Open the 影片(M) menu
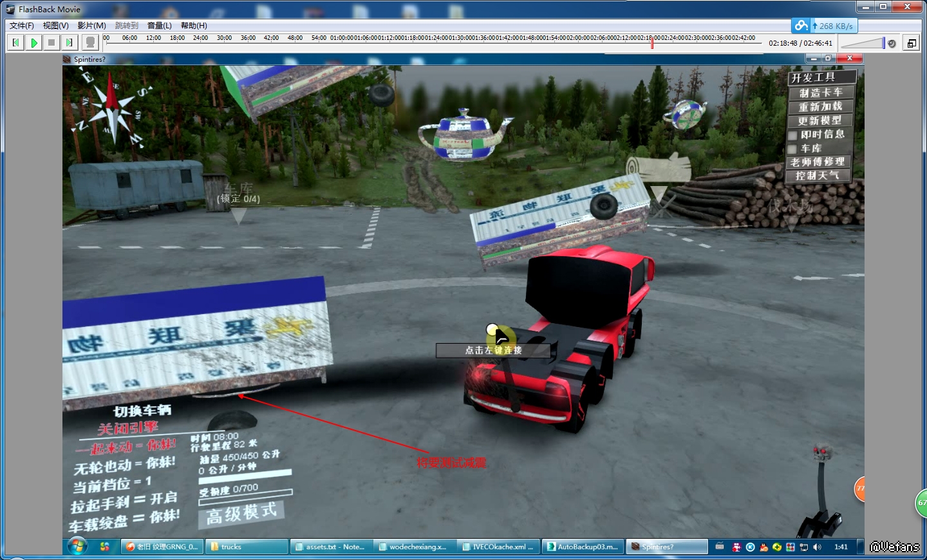This screenshot has height=560, width=927. click(x=91, y=26)
